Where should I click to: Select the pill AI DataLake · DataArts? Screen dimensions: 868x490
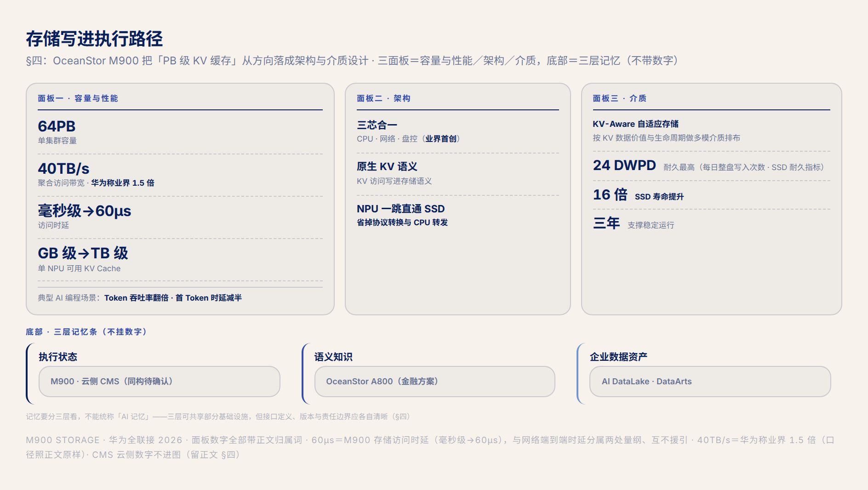pyautogui.click(x=710, y=382)
